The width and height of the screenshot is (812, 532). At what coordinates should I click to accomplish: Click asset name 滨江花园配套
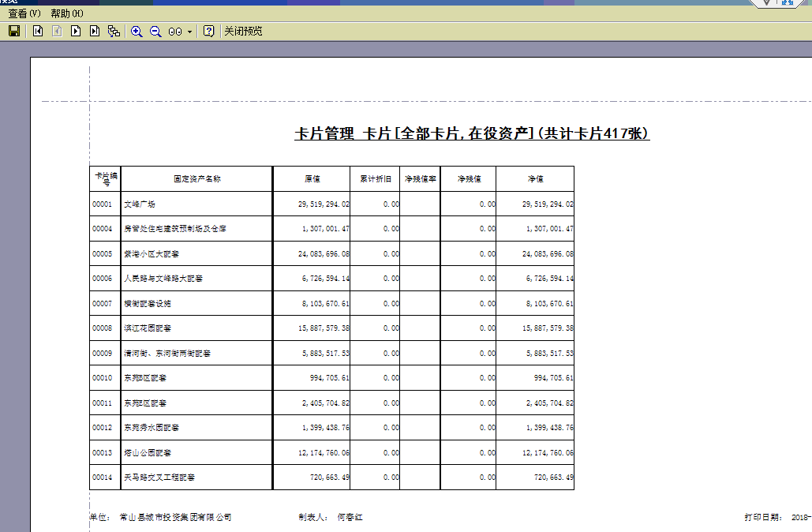(147, 328)
